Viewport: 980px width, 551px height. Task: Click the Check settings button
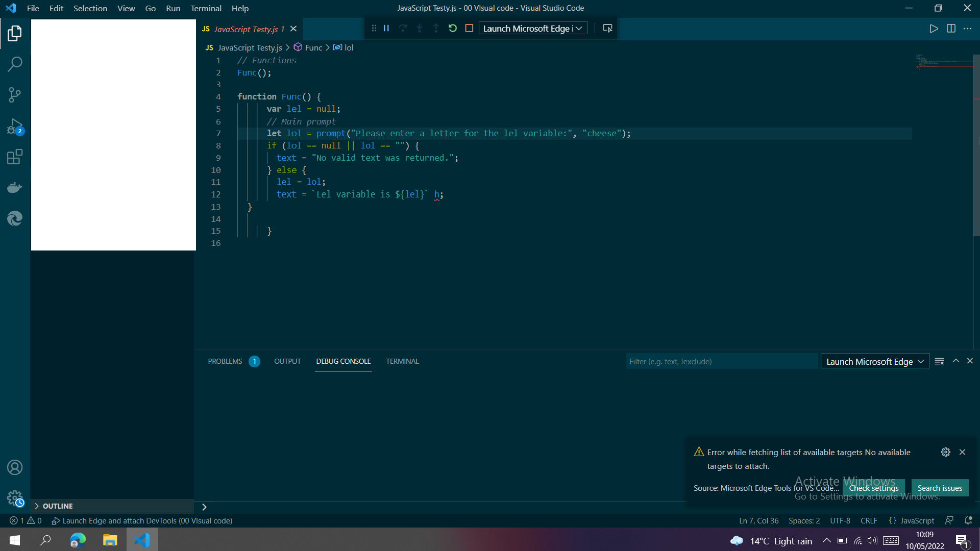pyautogui.click(x=873, y=488)
